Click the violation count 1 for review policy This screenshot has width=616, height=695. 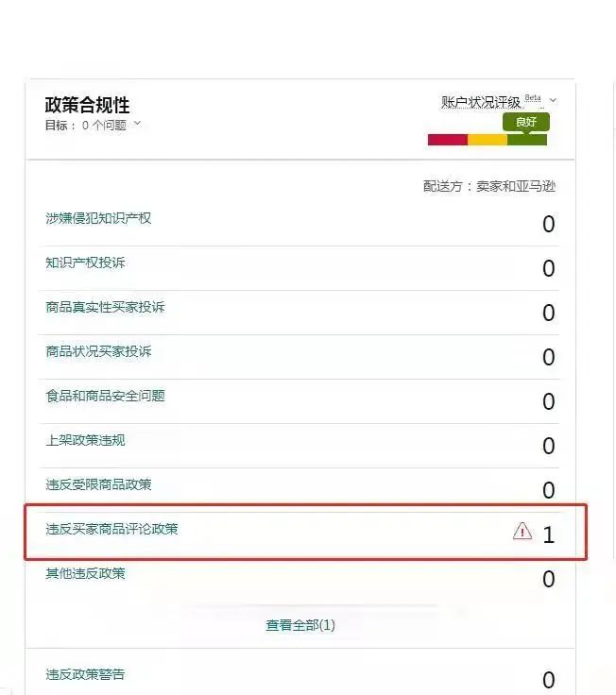(548, 534)
